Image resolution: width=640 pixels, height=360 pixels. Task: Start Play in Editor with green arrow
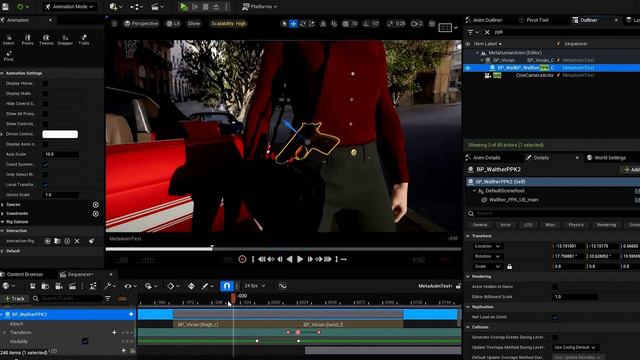pyautogui.click(x=183, y=7)
